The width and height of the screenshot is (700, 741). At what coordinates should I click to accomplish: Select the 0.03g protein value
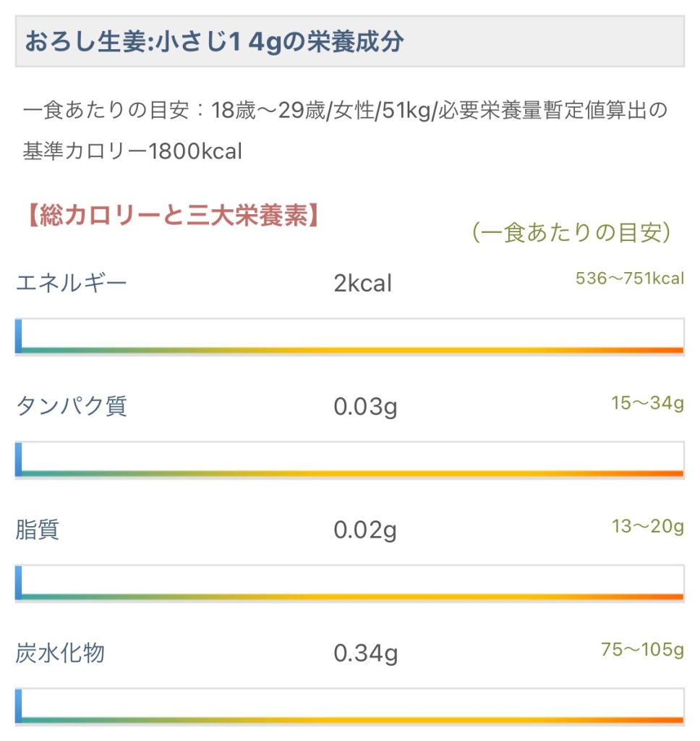[x=365, y=407]
